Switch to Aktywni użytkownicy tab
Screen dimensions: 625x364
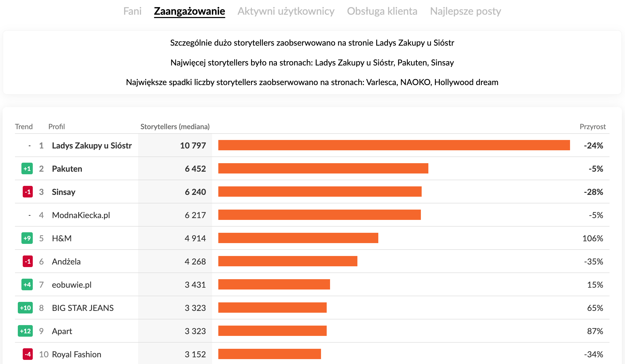tap(286, 11)
